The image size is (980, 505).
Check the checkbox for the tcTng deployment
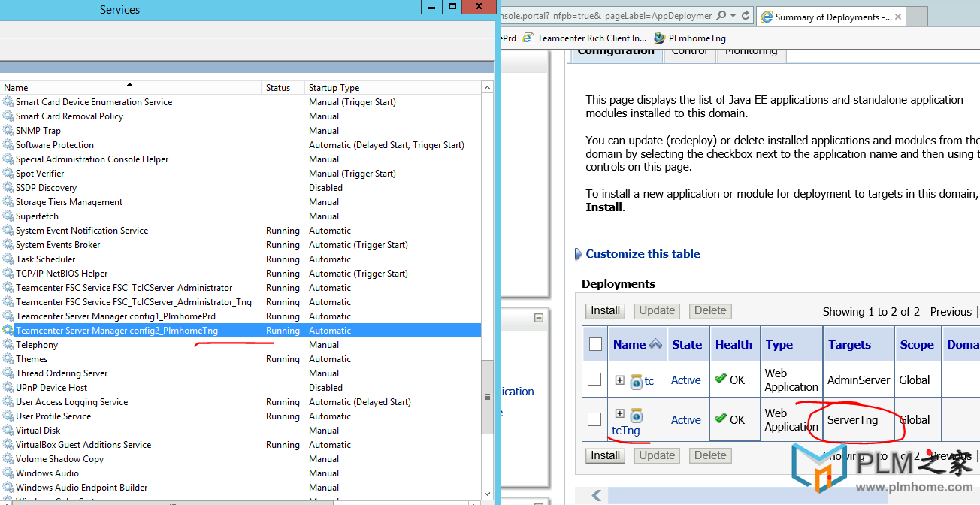[594, 419]
